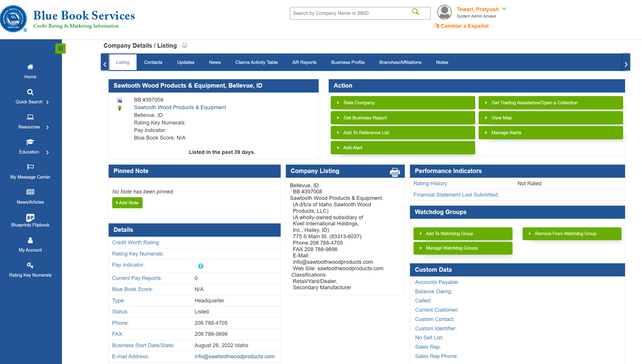Click Manage Watchdog Groups button

click(x=463, y=248)
